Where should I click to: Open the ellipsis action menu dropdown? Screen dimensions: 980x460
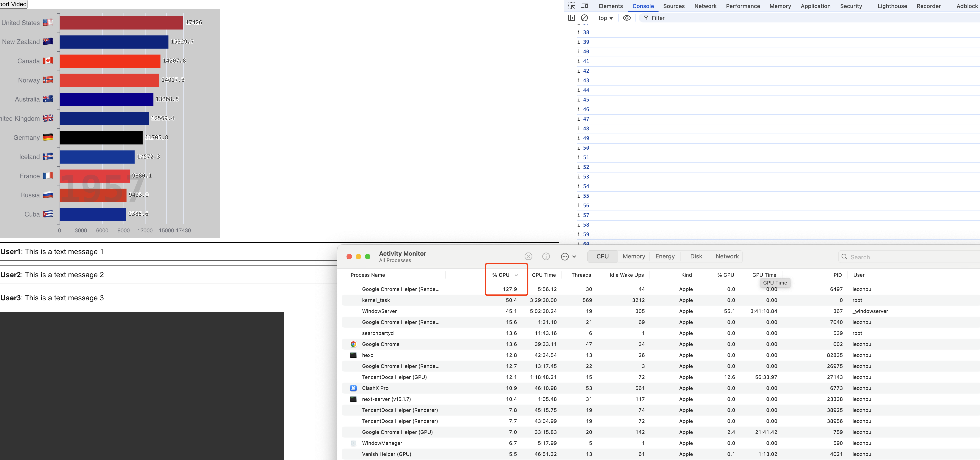tap(568, 257)
